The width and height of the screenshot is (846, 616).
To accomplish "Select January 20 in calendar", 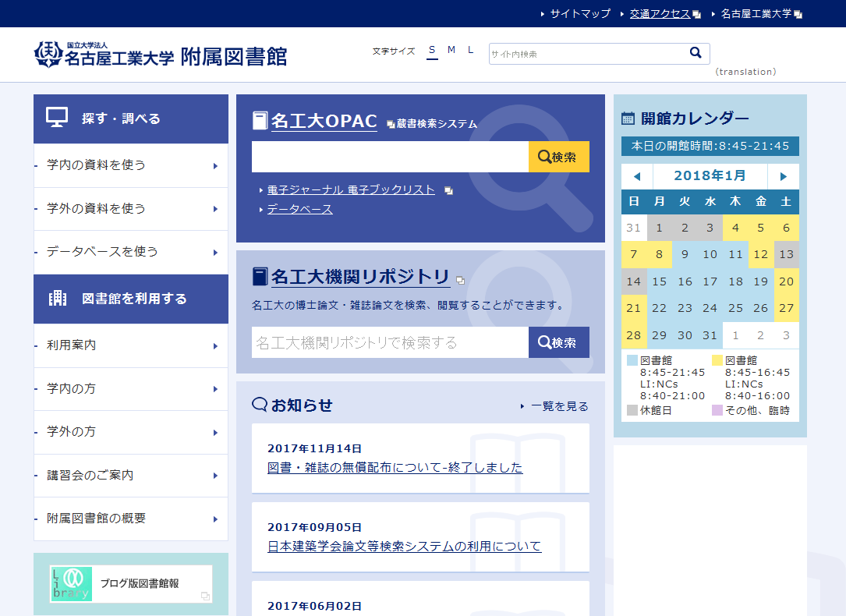I will [x=786, y=281].
